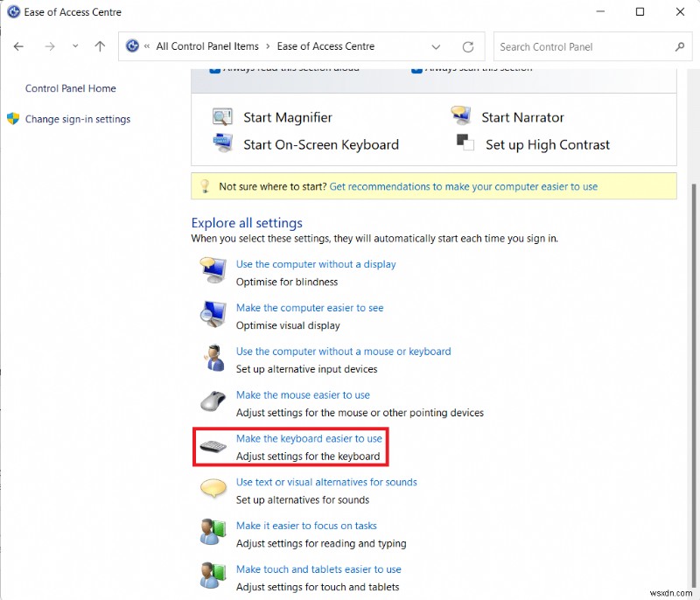Screen dimensions: 700x600
Task: Select Ease of Access Centre breadcrumb
Action: (x=325, y=46)
